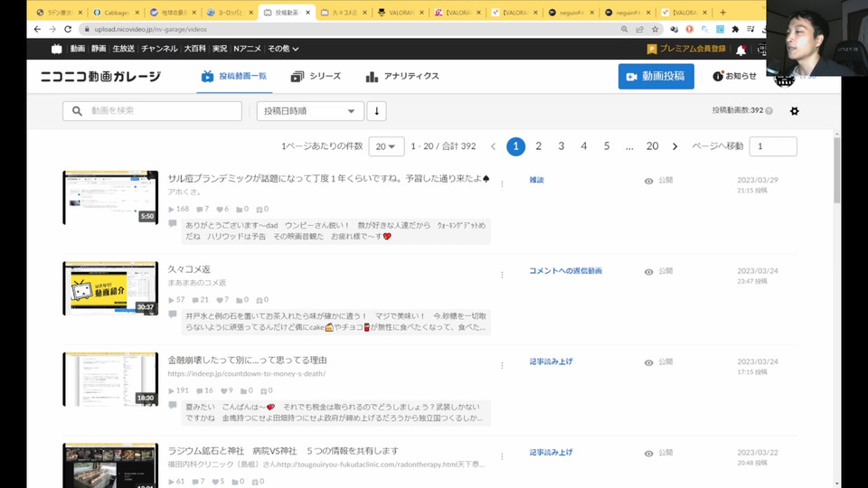The width and height of the screenshot is (868, 488).
Task: Click the page vertical scrollbar thumb
Action: (836, 169)
